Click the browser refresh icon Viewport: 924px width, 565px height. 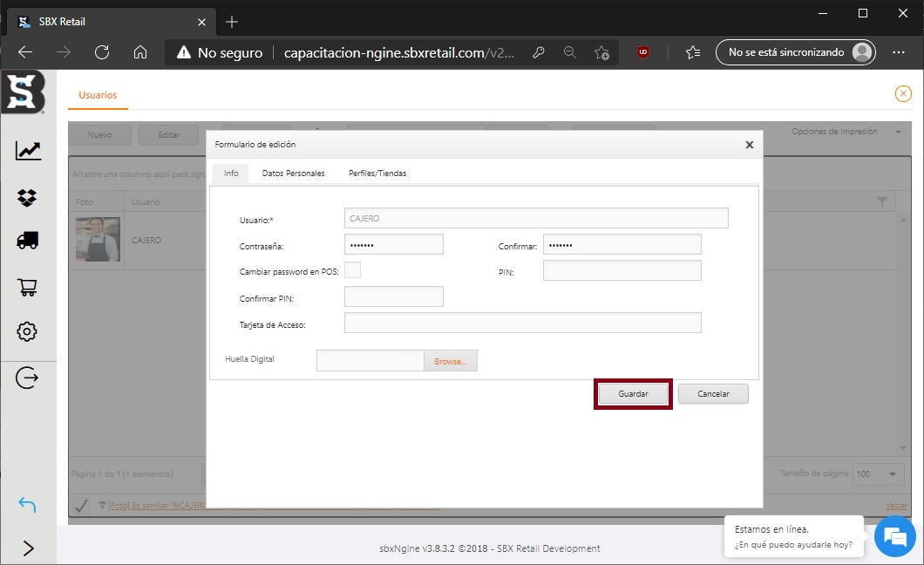(x=102, y=52)
